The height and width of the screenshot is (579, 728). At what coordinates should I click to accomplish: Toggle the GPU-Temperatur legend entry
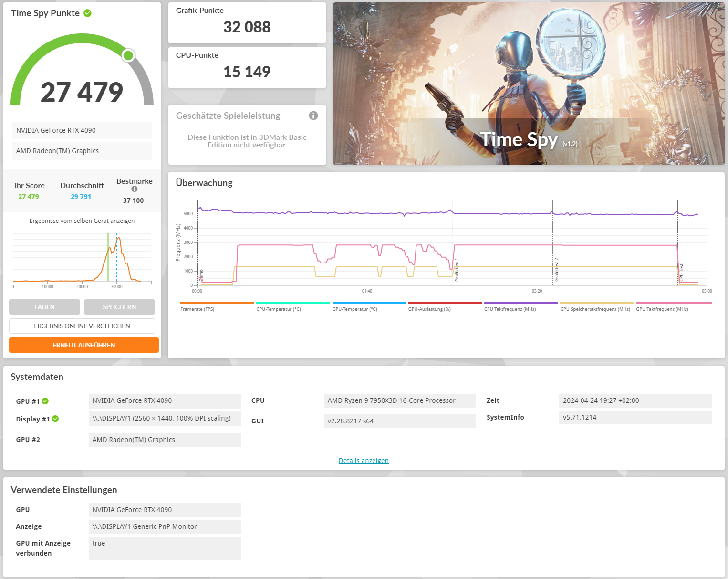pyautogui.click(x=369, y=306)
